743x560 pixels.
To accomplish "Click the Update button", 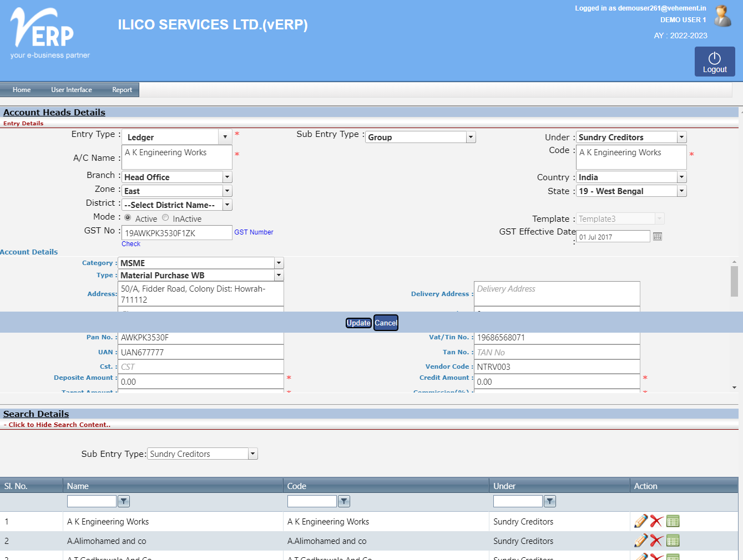I will point(358,323).
